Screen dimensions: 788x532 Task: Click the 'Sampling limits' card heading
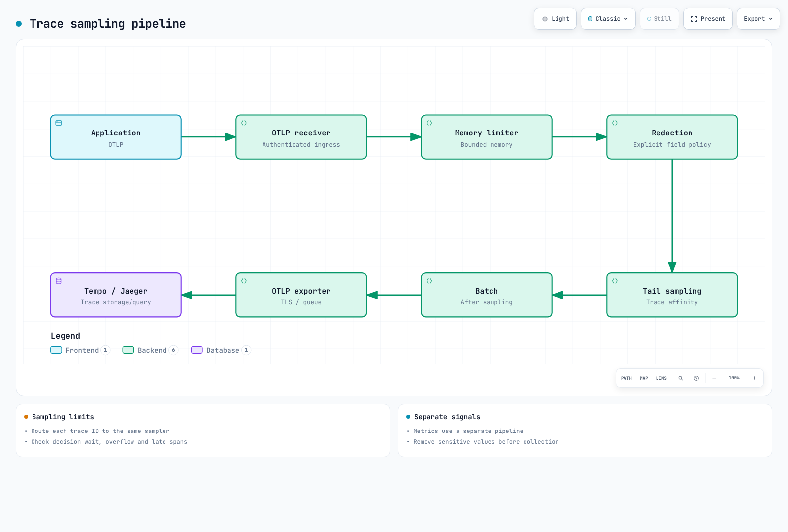click(x=63, y=417)
